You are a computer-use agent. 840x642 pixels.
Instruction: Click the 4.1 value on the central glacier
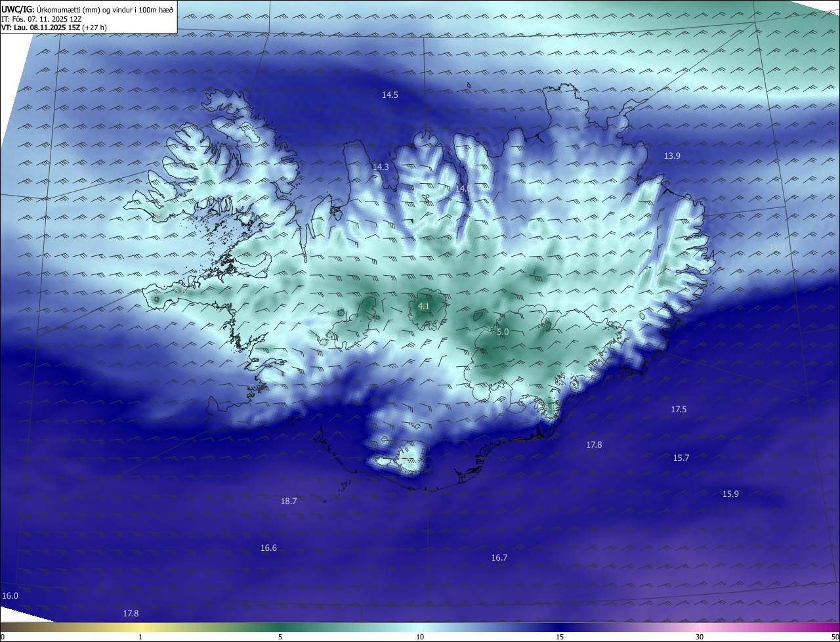[x=423, y=307]
